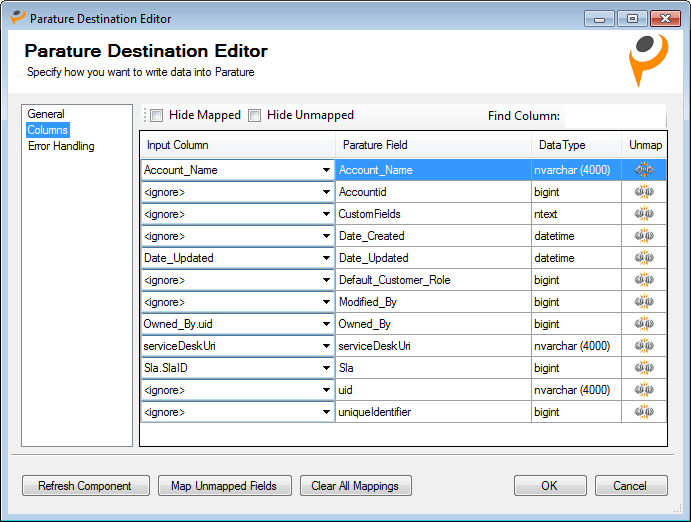Select the Date_Created Parature field cell

[x=433, y=236]
